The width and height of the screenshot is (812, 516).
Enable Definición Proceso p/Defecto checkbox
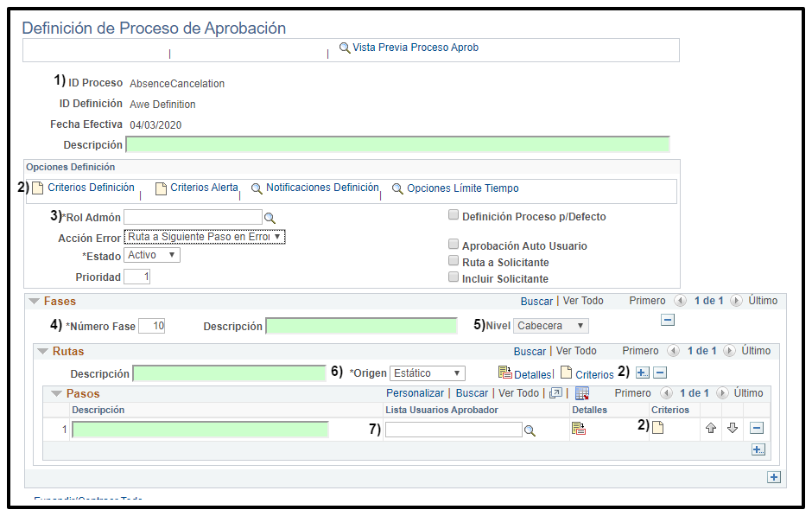[454, 216]
